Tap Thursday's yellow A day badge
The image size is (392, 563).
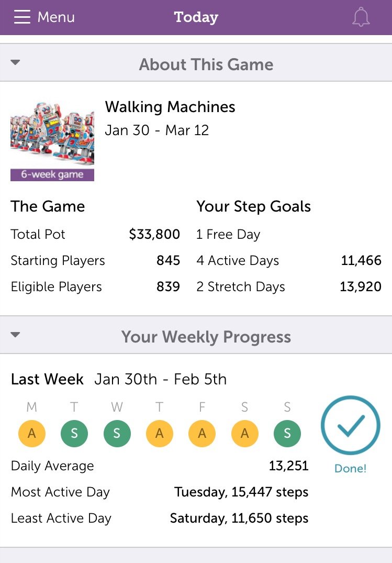pos(160,434)
